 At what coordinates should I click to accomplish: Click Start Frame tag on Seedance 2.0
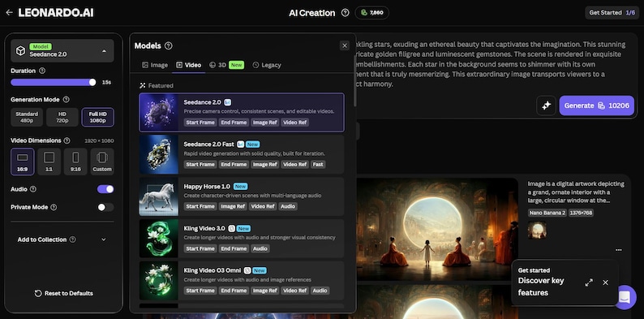click(200, 122)
